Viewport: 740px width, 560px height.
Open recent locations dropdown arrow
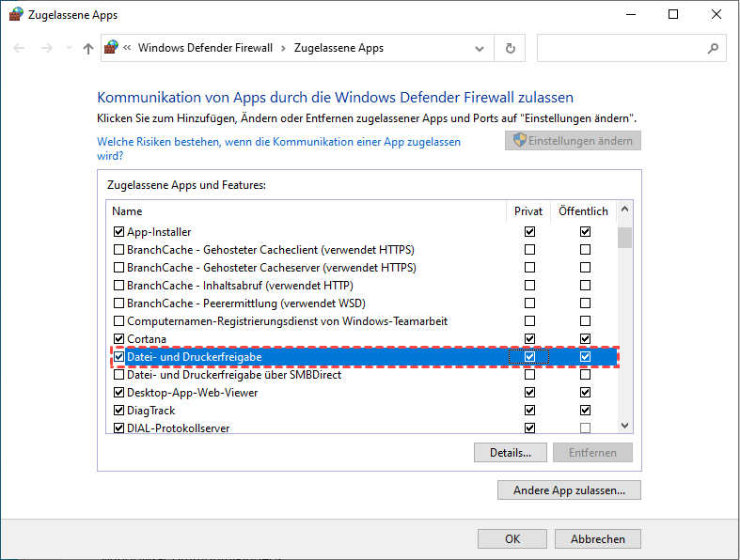pos(67,49)
